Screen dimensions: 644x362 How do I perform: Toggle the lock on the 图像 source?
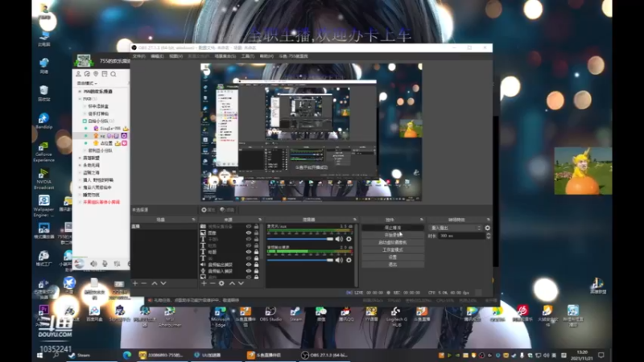point(256,232)
